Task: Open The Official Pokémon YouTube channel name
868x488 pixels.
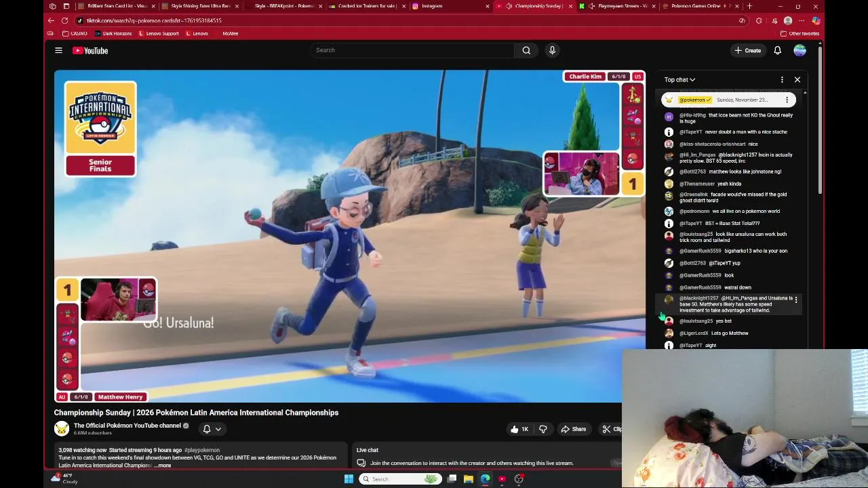Action: [127, 426]
